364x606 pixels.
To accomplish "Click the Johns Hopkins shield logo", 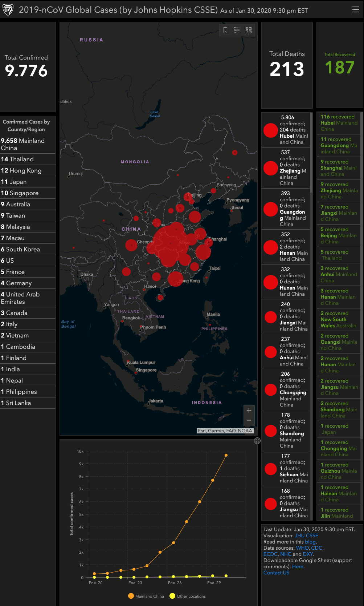I will [8, 10].
